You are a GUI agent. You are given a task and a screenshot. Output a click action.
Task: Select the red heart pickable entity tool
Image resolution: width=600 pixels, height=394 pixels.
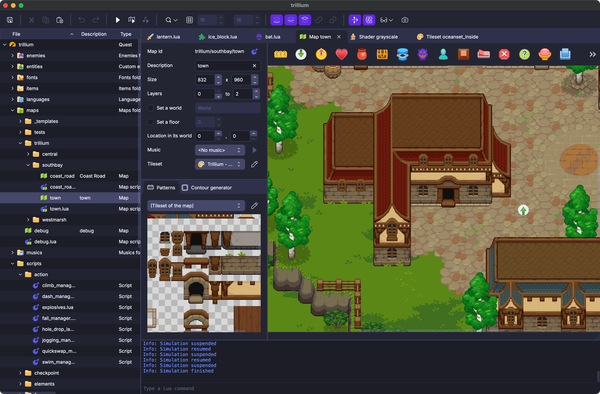tap(341, 54)
